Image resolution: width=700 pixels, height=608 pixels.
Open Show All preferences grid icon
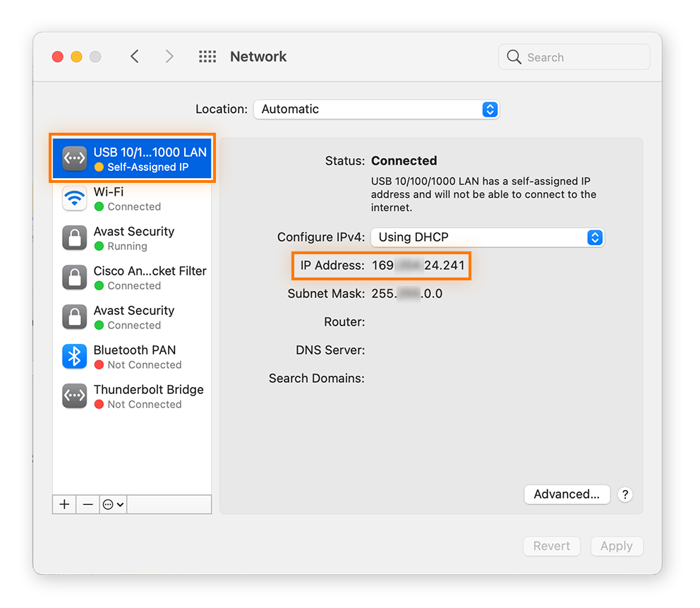(207, 56)
